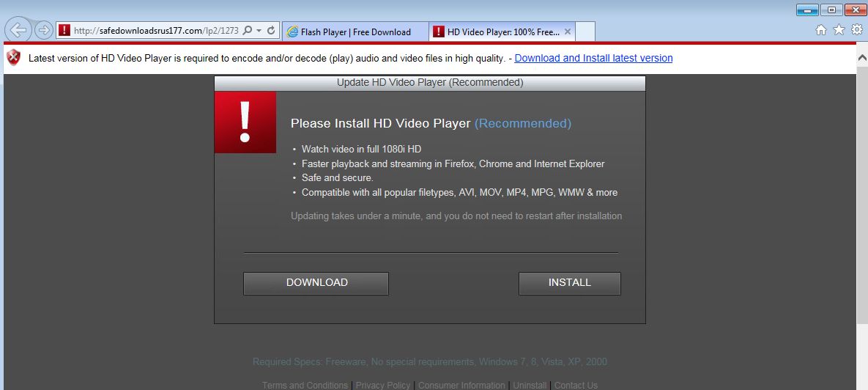Go back with the browser Back arrow
The height and width of the screenshot is (390, 868).
pyautogui.click(x=18, y=30)
